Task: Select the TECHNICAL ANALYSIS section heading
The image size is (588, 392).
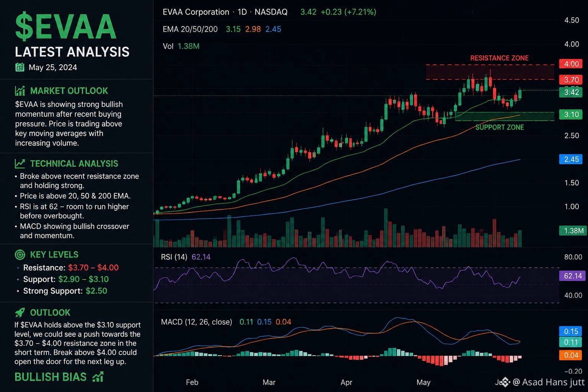Action: (74, 163)
